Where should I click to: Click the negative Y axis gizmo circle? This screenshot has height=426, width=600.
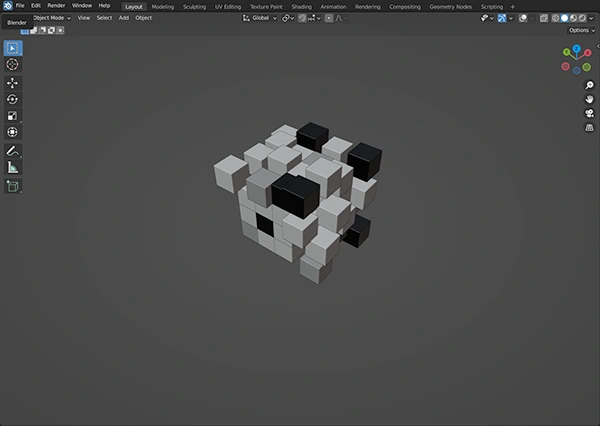587,68
